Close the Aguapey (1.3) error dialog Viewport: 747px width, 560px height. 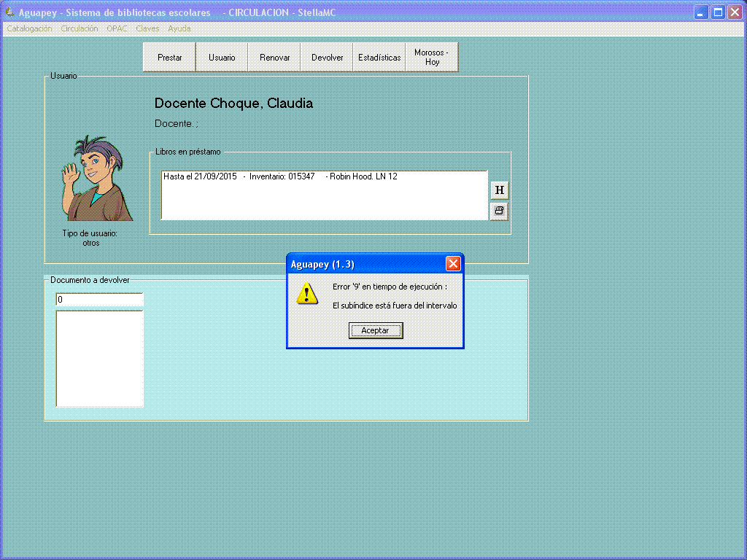click(x=453, y=264)
